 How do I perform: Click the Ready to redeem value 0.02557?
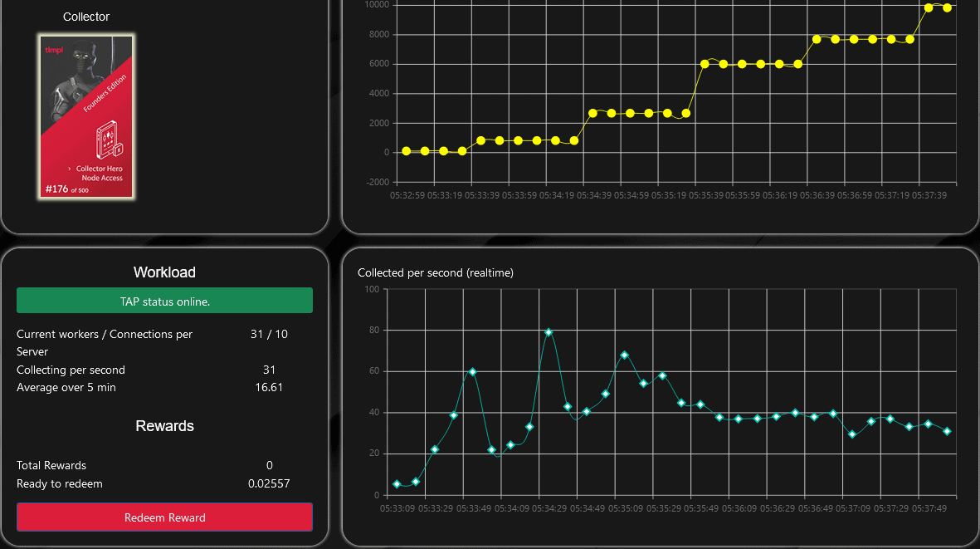[x=269, y=483]
